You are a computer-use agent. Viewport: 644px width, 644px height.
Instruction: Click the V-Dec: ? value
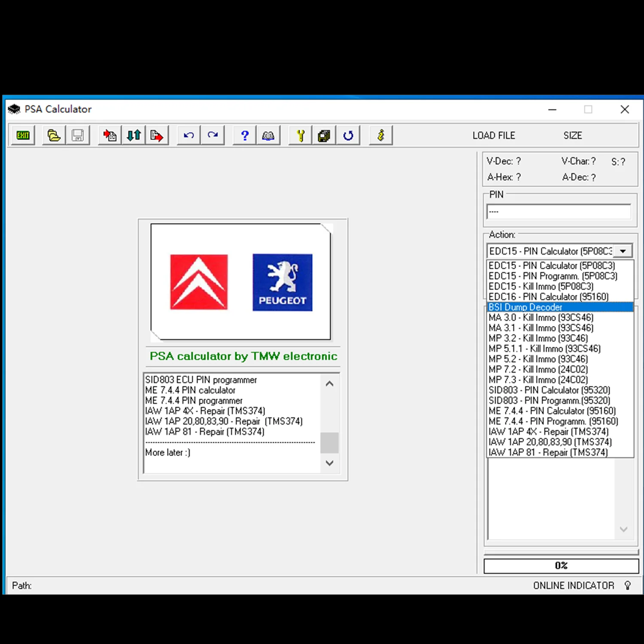click(x=504, y=161)
